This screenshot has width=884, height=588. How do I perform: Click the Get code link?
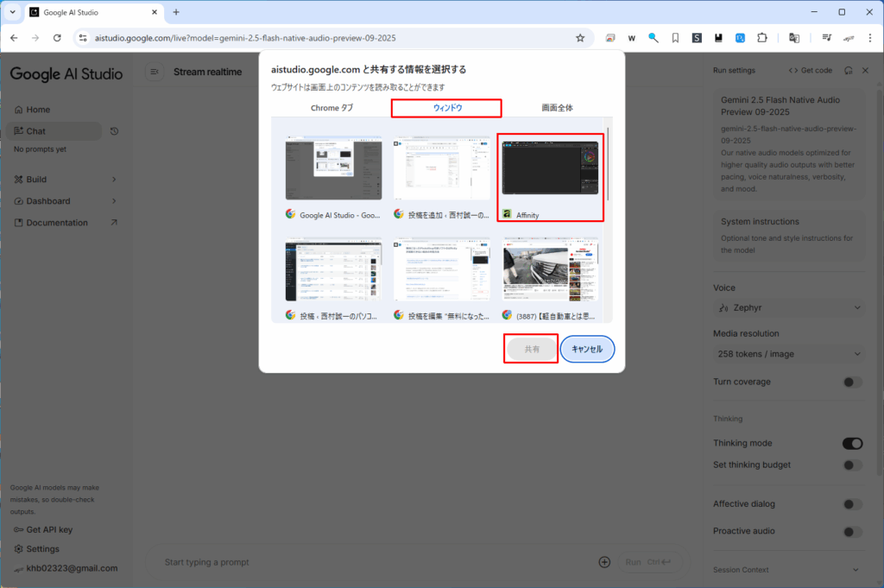tap(810, 71)
